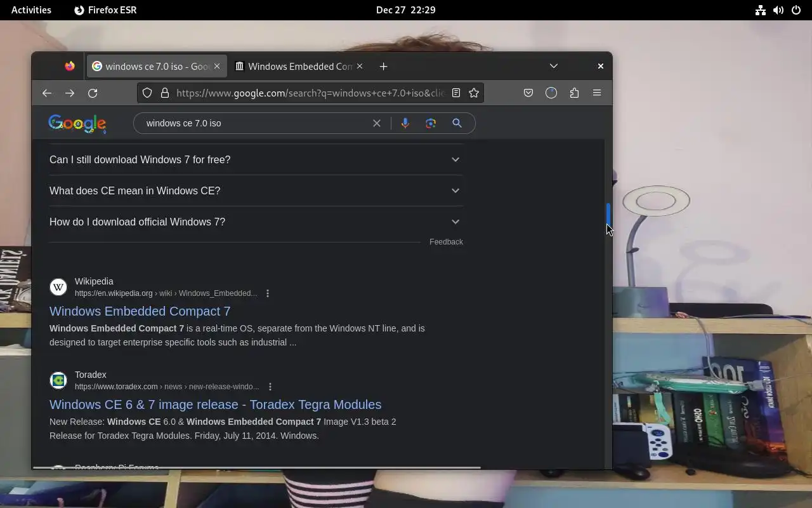Click the www.toradex.com result URL
This screenshot has width=812, height=508.
[x=167, y=387]
